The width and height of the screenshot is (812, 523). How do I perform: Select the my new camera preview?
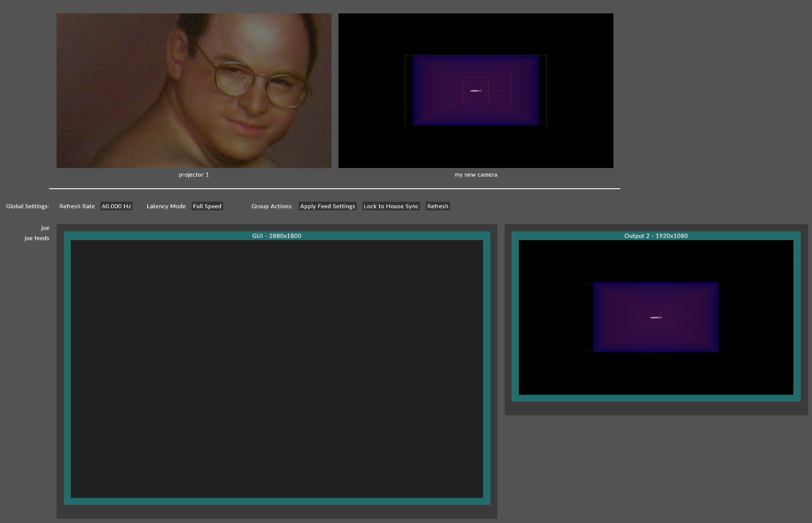point(476,91)
